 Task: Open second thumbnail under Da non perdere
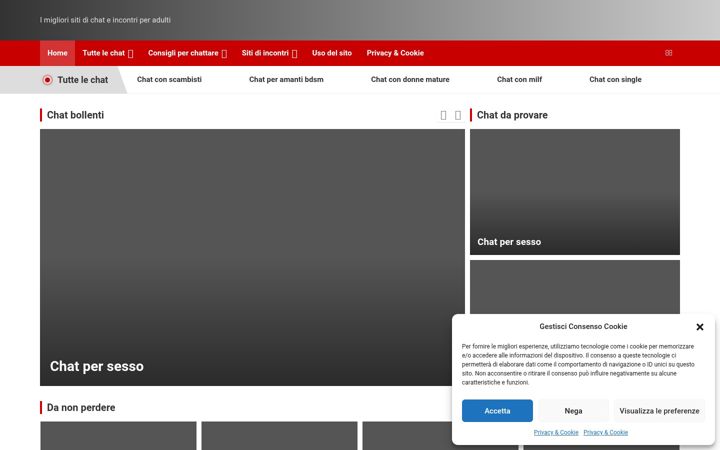pos(279,436)
